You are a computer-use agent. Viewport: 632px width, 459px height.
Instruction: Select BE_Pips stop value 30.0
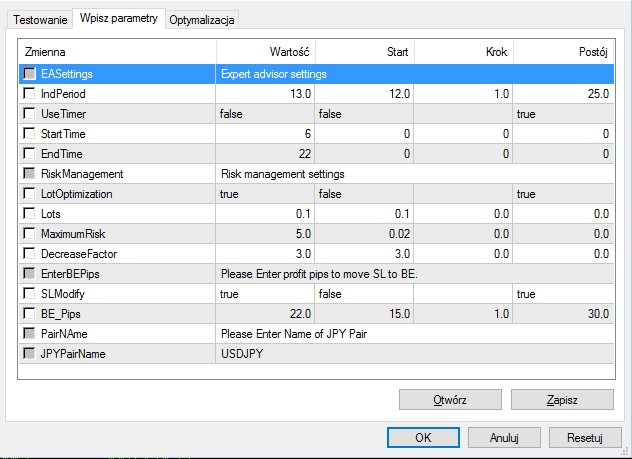pos(563,314)
